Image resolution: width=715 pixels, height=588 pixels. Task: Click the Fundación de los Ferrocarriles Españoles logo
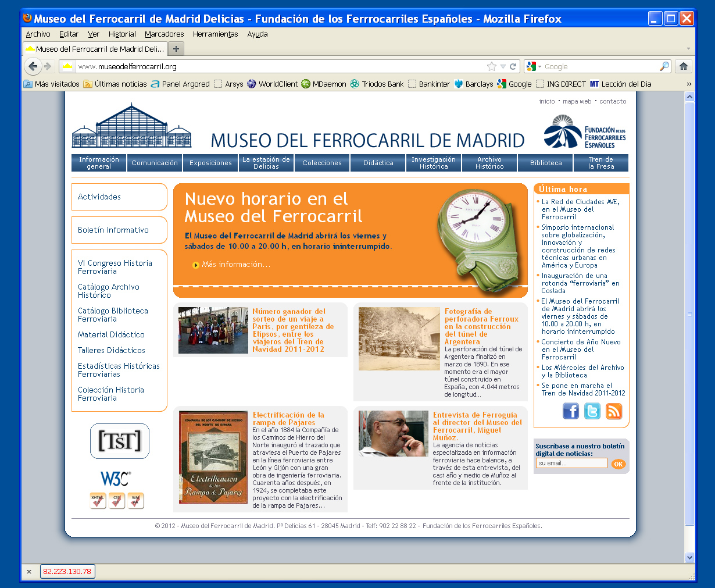coord(585,132)
